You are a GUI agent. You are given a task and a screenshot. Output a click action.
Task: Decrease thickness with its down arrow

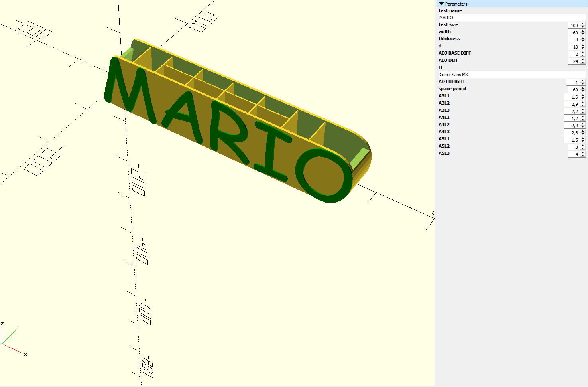click(x=583, y=41)
